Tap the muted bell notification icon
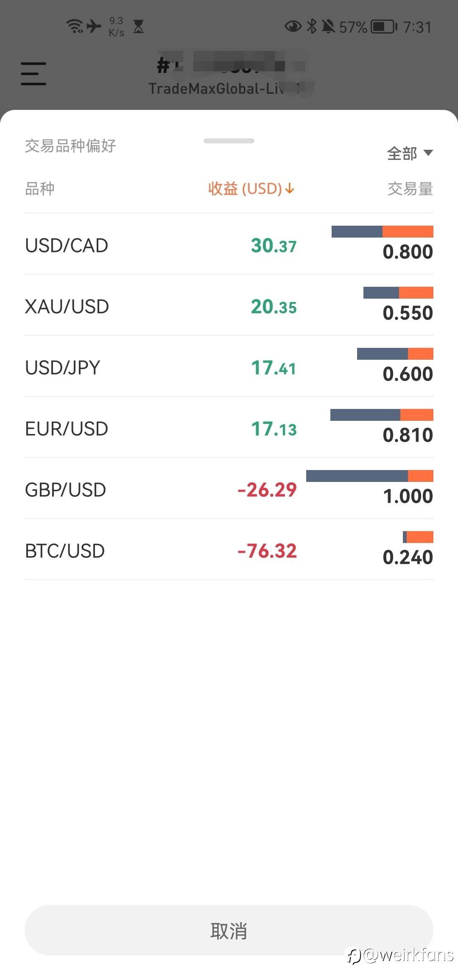The height and width of the screenshot is (980, 458). [328, 26]
